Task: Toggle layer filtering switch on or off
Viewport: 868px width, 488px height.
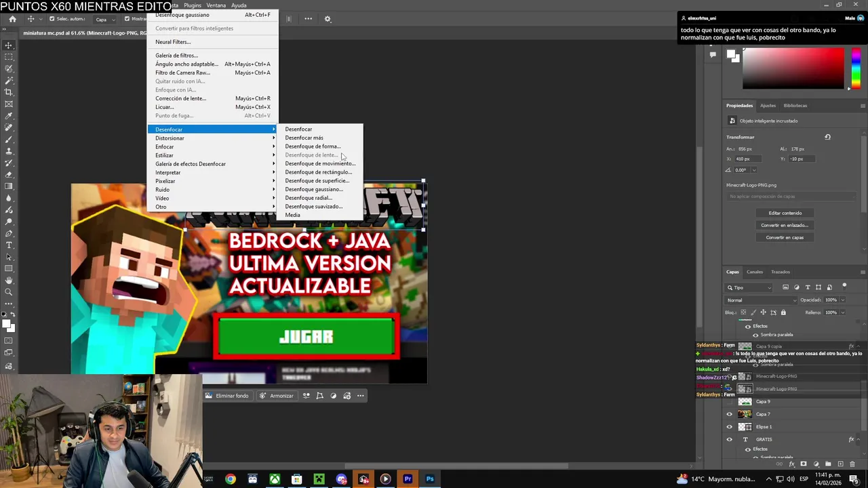Action: [x=844, y=285]
